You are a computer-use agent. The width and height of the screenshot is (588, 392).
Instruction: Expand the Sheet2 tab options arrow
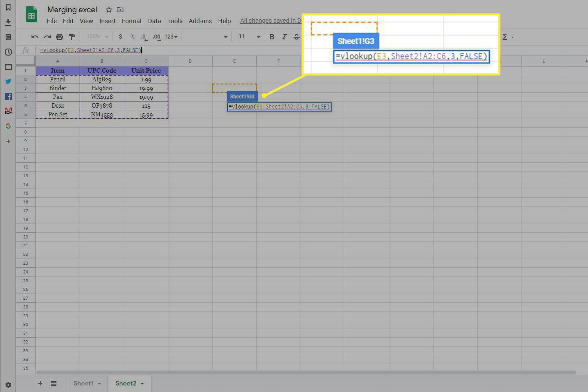(142, 384)
